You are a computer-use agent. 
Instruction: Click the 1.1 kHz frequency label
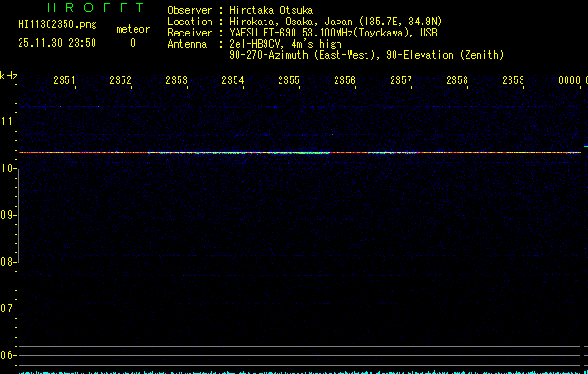8,122
